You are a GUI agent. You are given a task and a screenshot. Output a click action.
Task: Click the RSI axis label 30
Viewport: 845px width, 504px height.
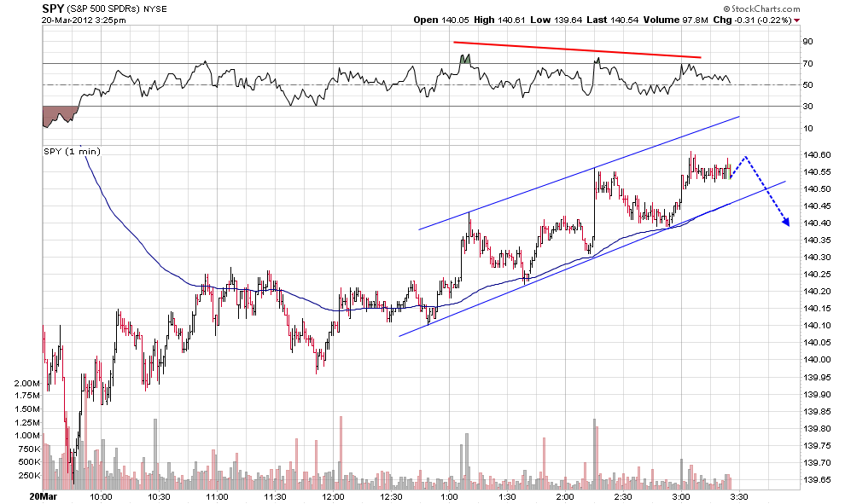point(807,107)
